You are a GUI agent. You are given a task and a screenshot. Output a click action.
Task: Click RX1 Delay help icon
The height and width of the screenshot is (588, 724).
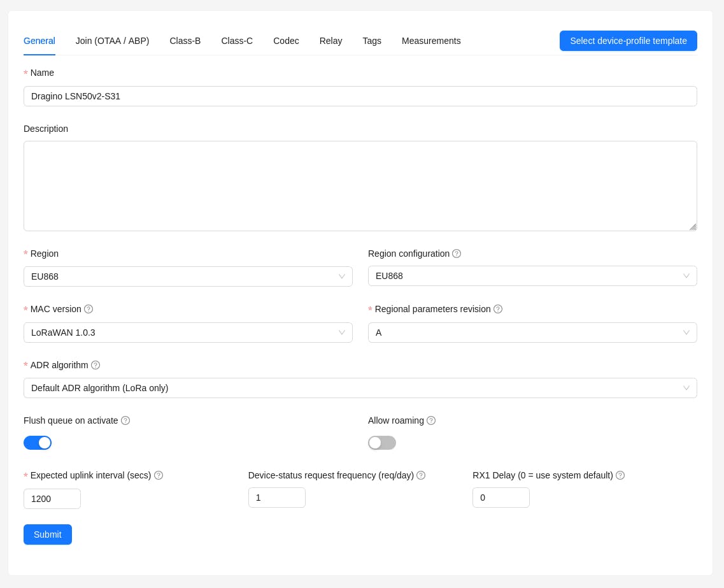pos(620,475)
